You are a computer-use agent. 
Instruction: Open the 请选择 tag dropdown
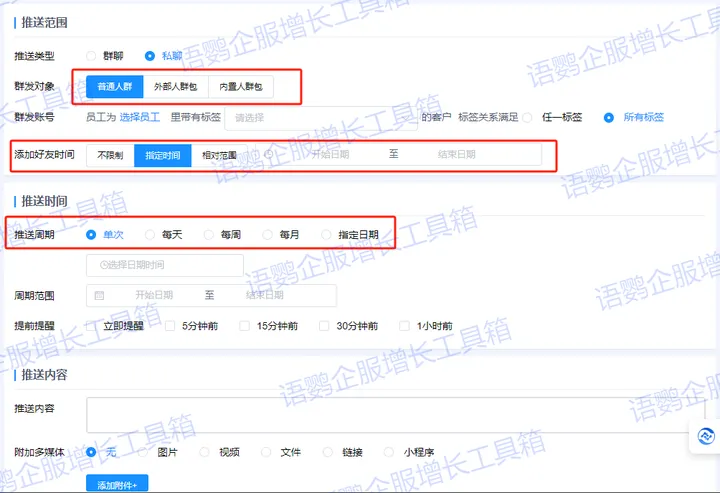(320, 118)
